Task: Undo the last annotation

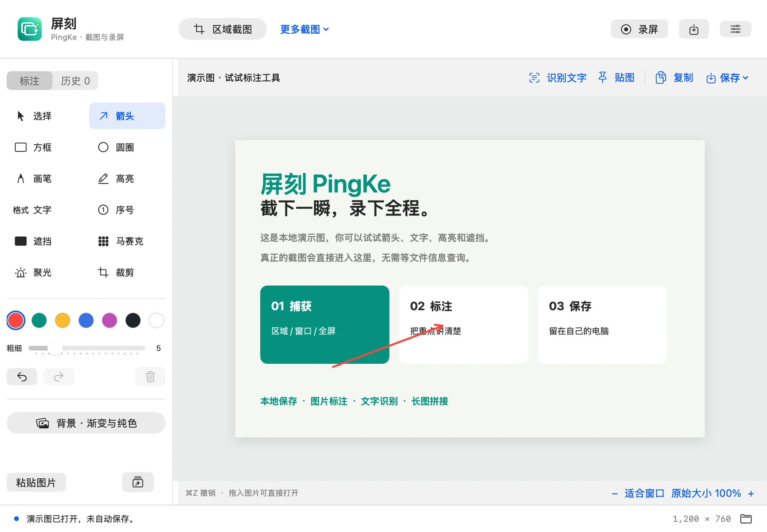Action: pos(22,377)
